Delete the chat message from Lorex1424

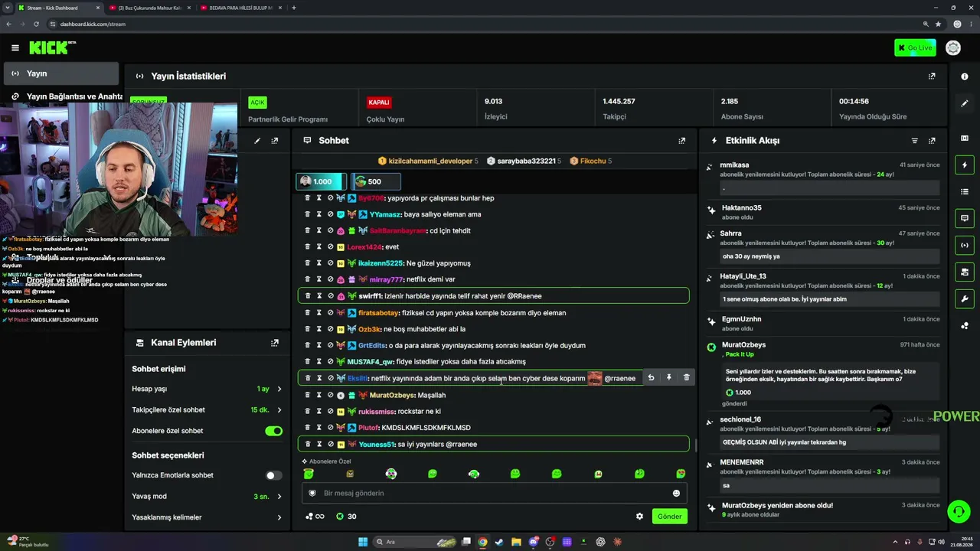pyautogui.click(x=308, y=247)
